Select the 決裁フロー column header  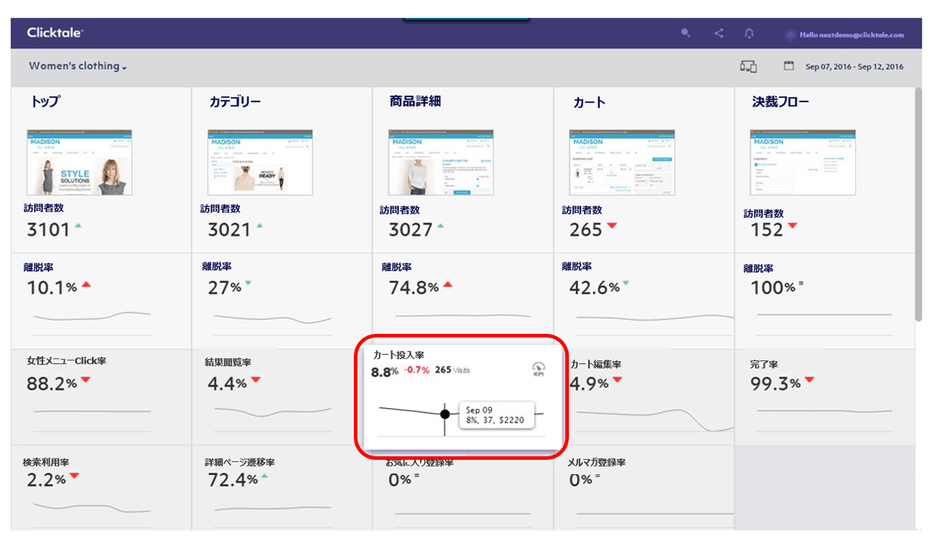(780, 102)
